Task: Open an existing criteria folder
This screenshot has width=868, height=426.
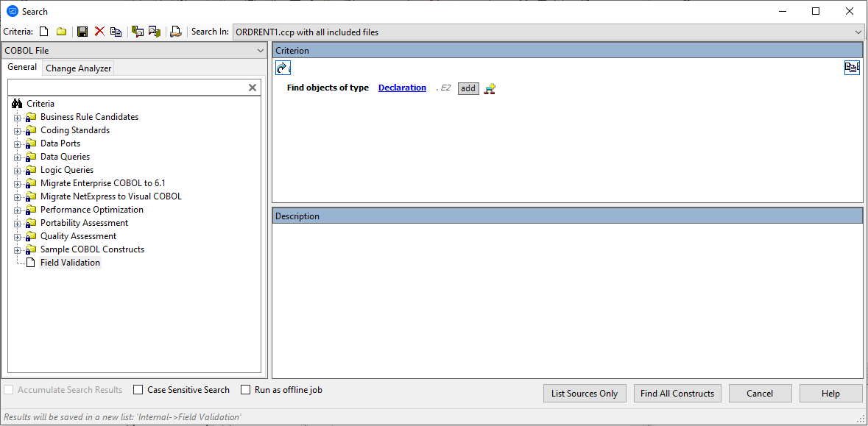Action: (61, 31)
